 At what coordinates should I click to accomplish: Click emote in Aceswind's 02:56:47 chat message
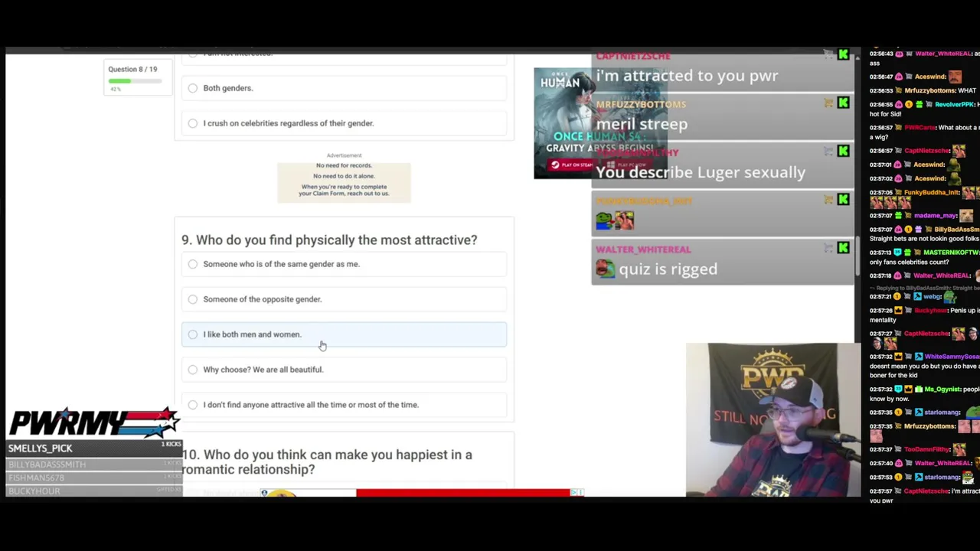[955, 77]
